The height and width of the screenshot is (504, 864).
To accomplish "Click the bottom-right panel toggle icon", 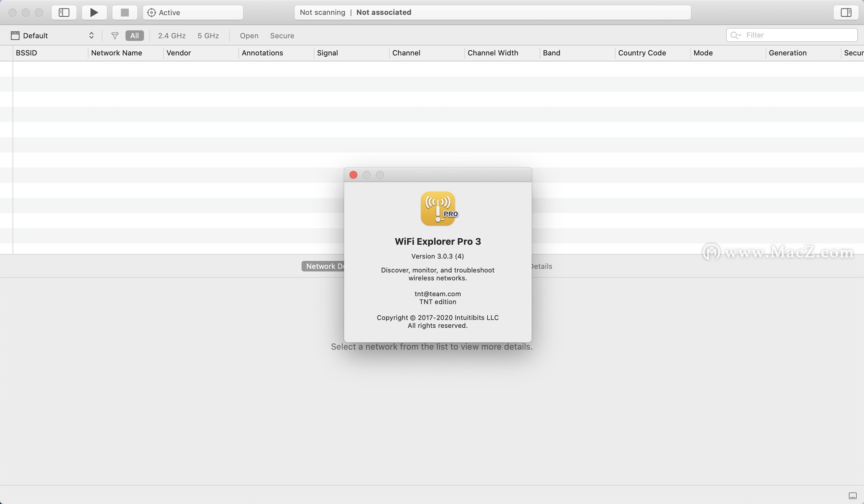I will pos(852,495).
